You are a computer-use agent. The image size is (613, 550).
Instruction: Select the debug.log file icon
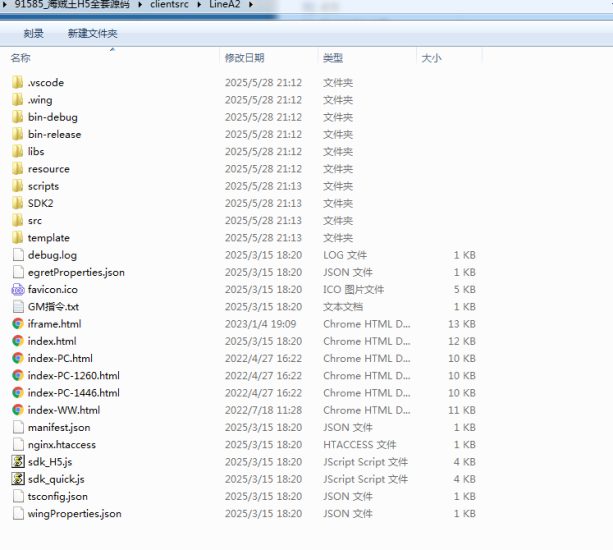[17, 255]
